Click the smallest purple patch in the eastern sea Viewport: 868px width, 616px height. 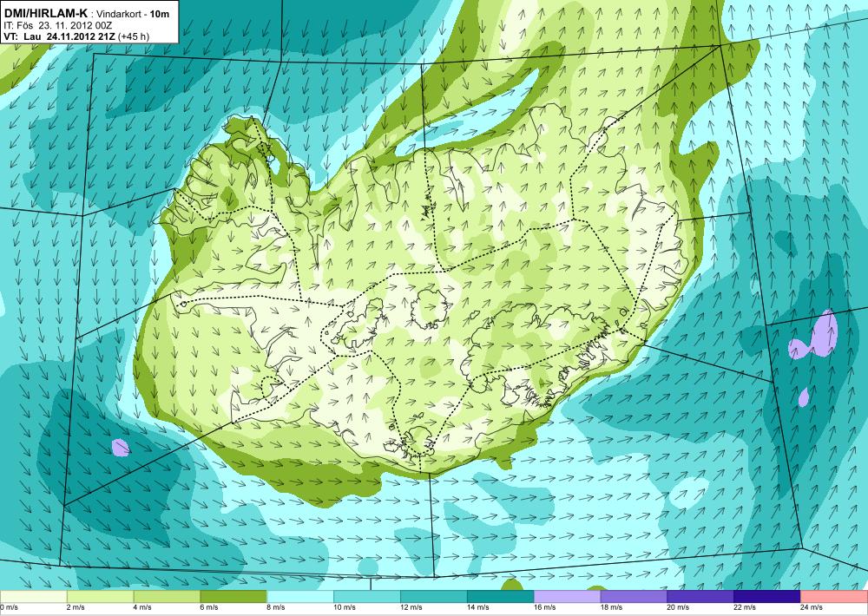point(804,397)
